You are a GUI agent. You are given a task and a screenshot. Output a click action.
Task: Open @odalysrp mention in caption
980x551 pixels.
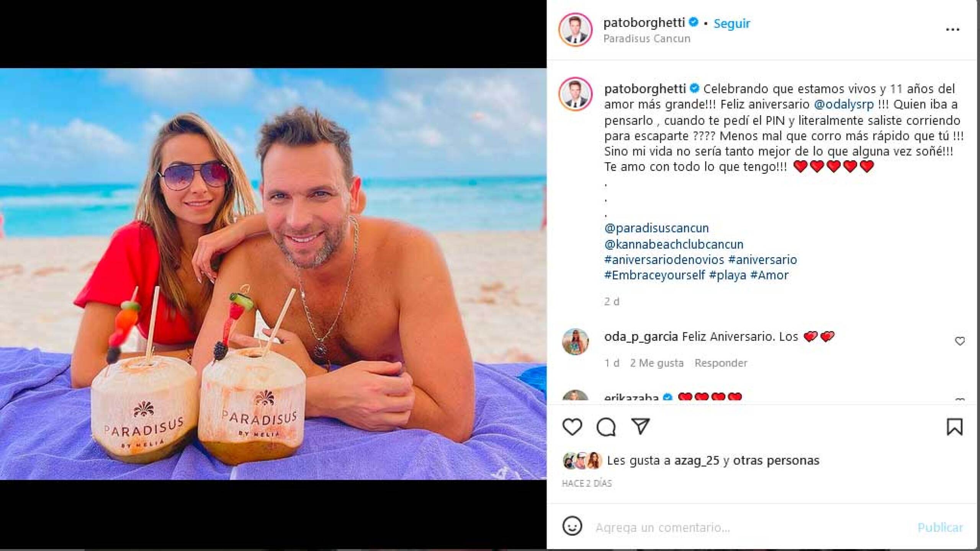click(x=844, y=104)
